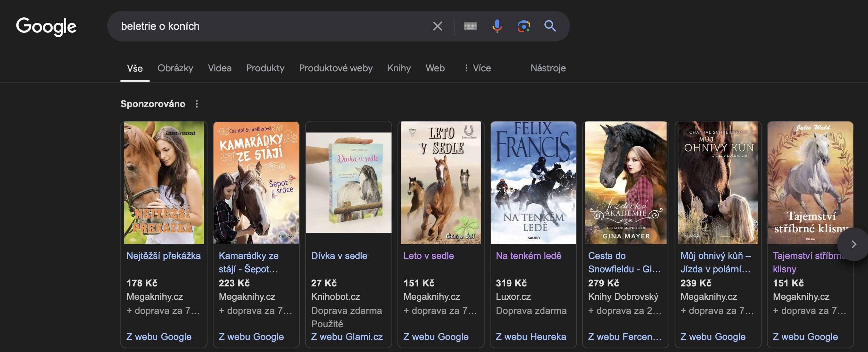This screenshot has height=352, width=868.
Task: Start voice search with microphone icon
Action: coord(497,26)
